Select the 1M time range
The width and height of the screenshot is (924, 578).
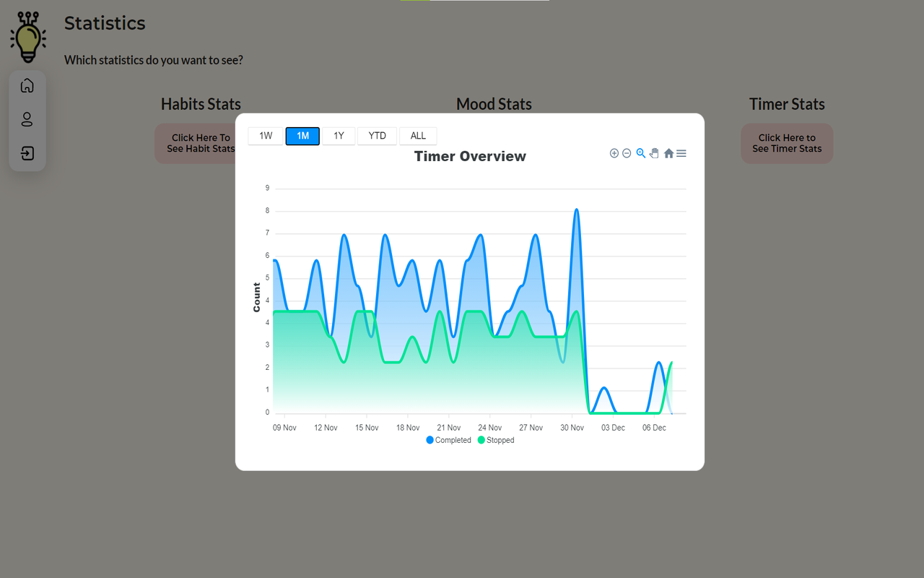pos(302,136)
